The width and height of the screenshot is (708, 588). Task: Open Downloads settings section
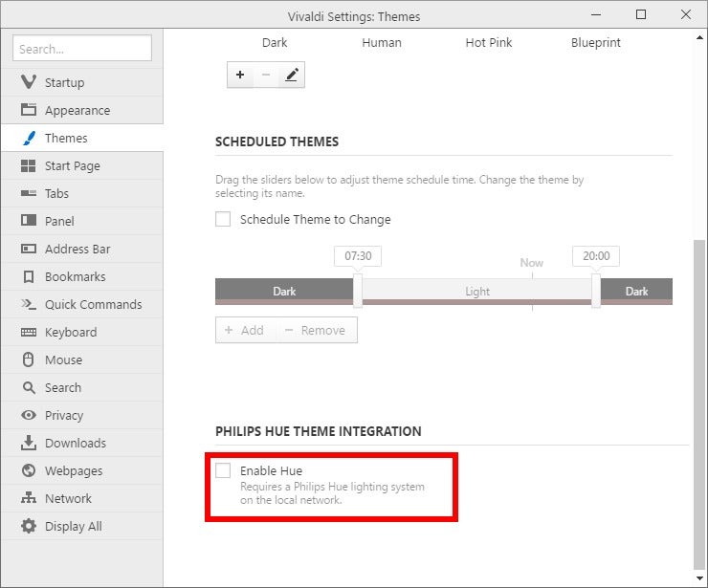(81, 443)
